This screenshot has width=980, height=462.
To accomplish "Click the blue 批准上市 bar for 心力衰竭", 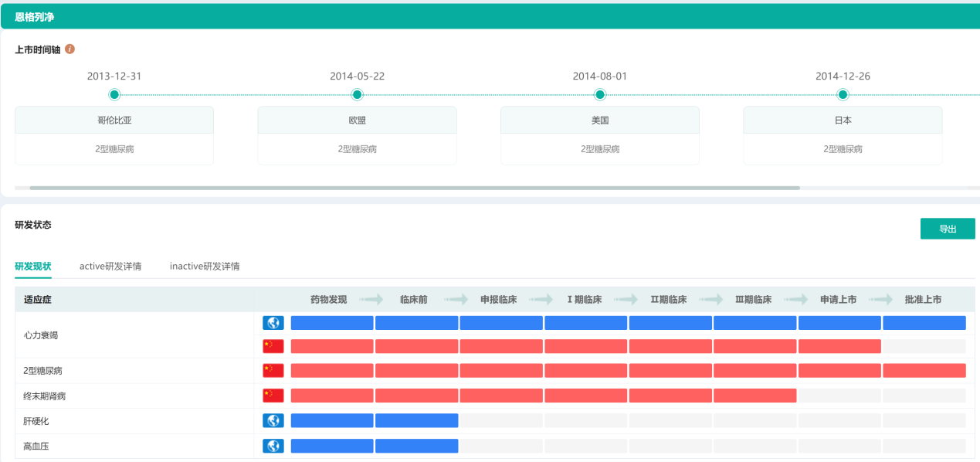I will coord(924,323).
